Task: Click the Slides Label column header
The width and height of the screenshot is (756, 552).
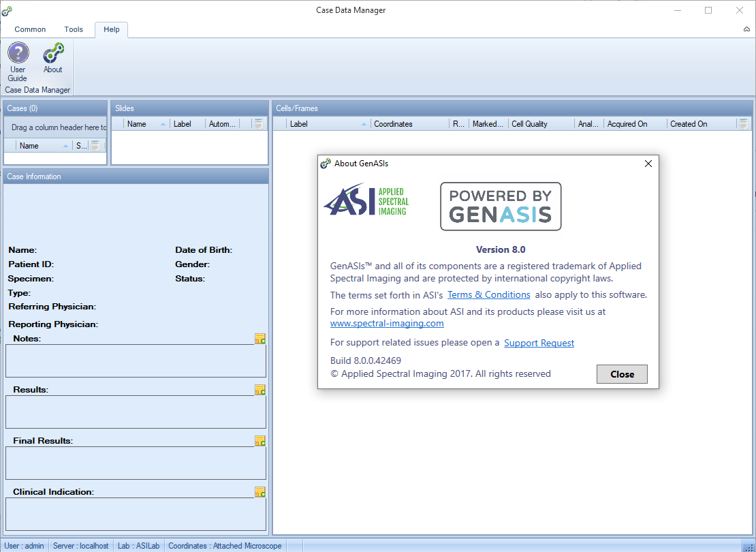Action: [x=187, y=124]
